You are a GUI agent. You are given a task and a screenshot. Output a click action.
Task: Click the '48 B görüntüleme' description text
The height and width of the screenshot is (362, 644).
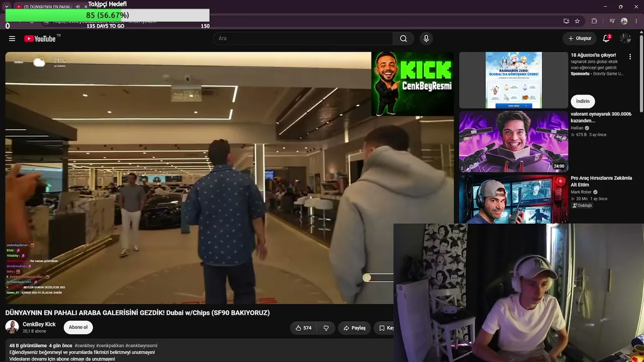(x=28, y=346)
